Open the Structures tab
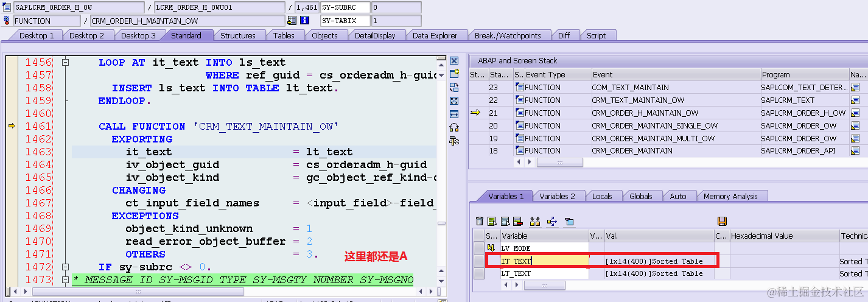The height and width of the screenshot is (302, 868). (x=237, y=35)
